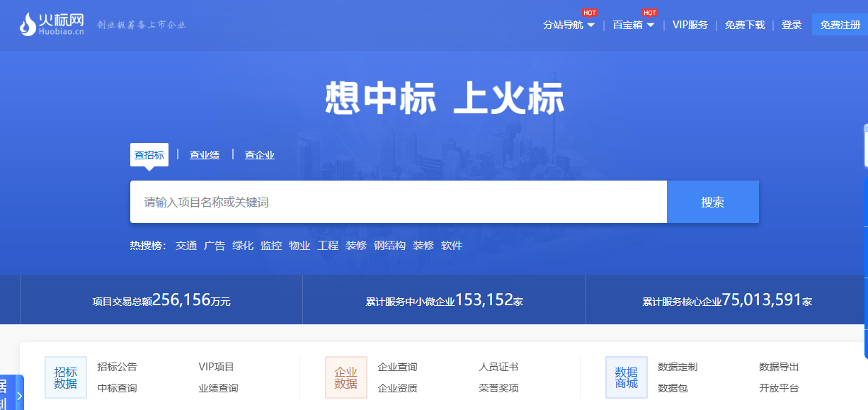Click the 企业数据 category icon tile
Screen dimensions: 868x410
(x=346, y=377)
